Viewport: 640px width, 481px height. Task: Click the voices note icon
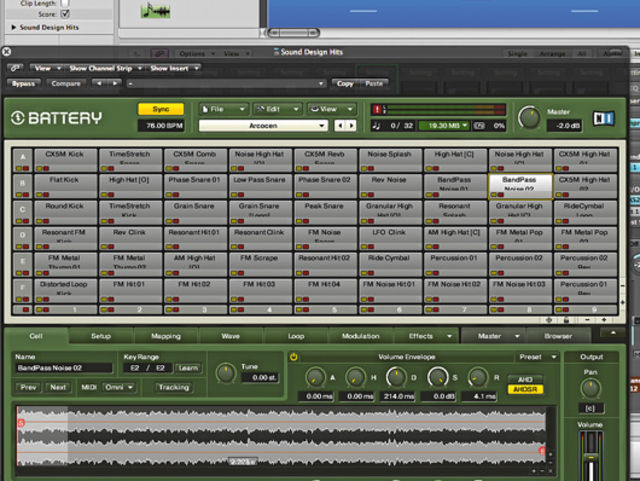coord(376,126)
